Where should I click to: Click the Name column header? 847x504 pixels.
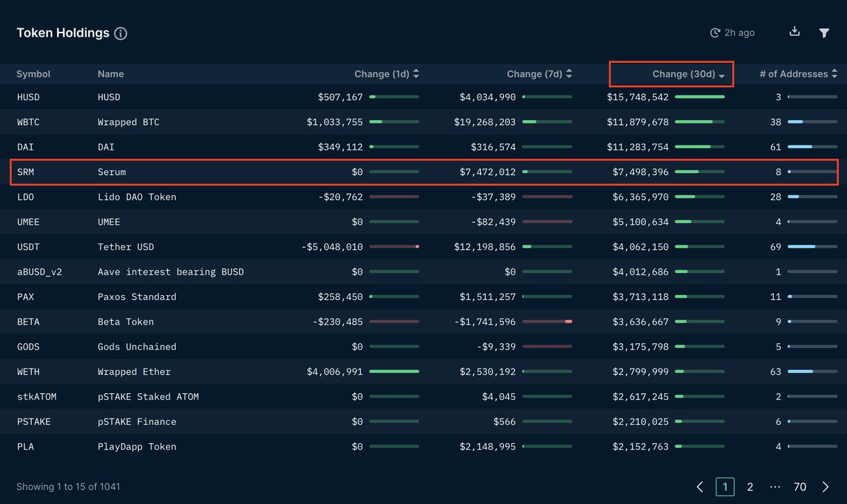coord(111,74)
